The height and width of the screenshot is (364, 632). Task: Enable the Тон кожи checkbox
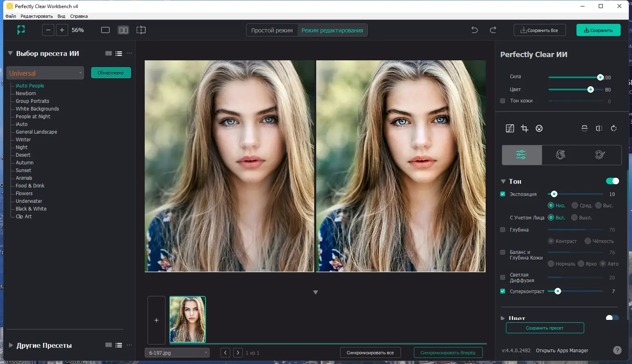[503, 101]
